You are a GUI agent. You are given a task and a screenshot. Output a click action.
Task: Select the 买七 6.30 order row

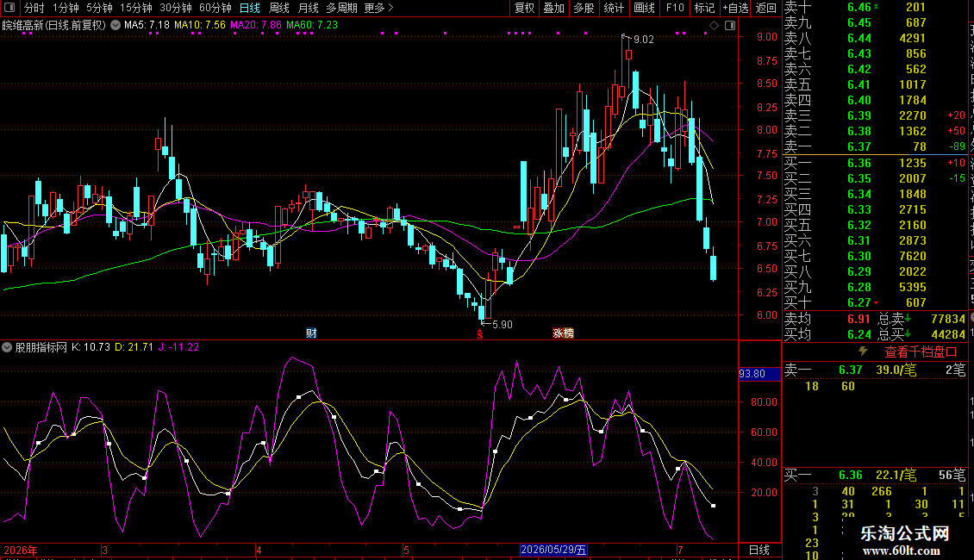[875, 256]
